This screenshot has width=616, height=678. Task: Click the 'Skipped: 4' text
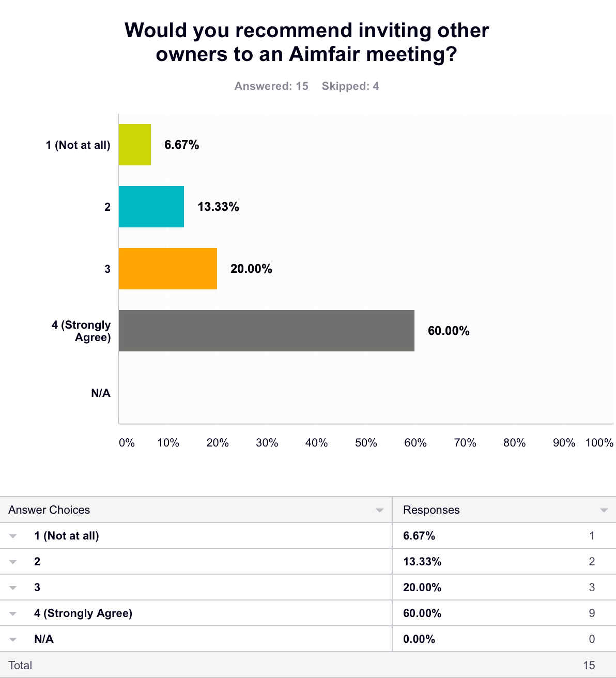[x=350, y=86]
